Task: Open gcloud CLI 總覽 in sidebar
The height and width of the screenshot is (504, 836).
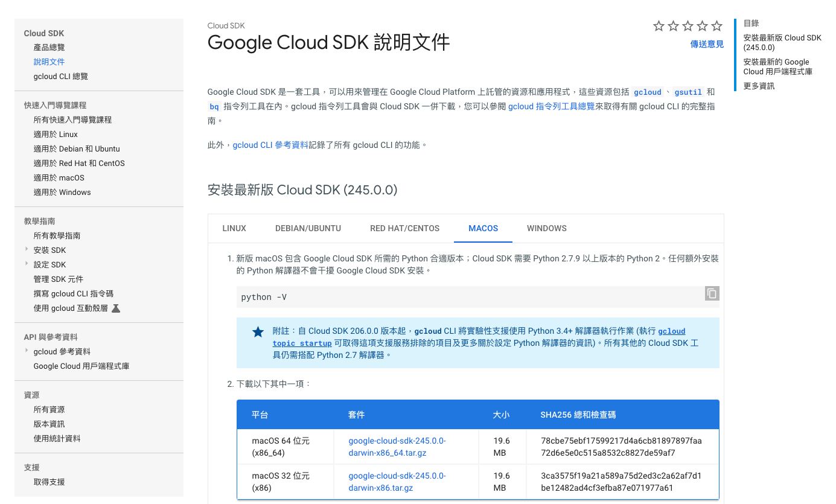Action: 61,77
